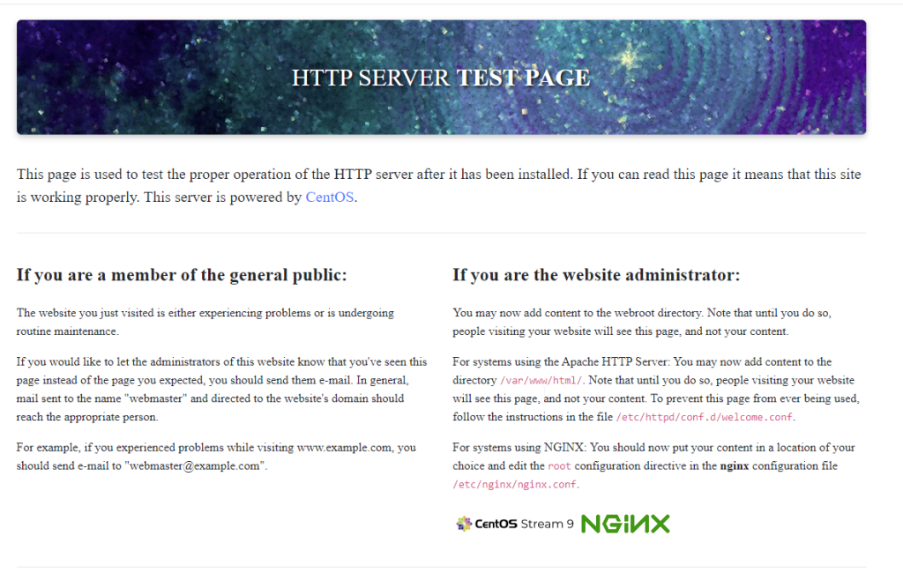Select the /etc/nginx/nginx.conf path text
This screenshot has height=588, width=903.
(x=514, y=484)
